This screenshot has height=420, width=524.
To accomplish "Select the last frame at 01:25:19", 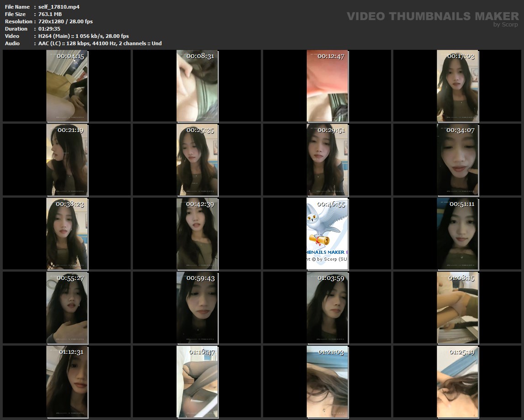I will [457, 382].
